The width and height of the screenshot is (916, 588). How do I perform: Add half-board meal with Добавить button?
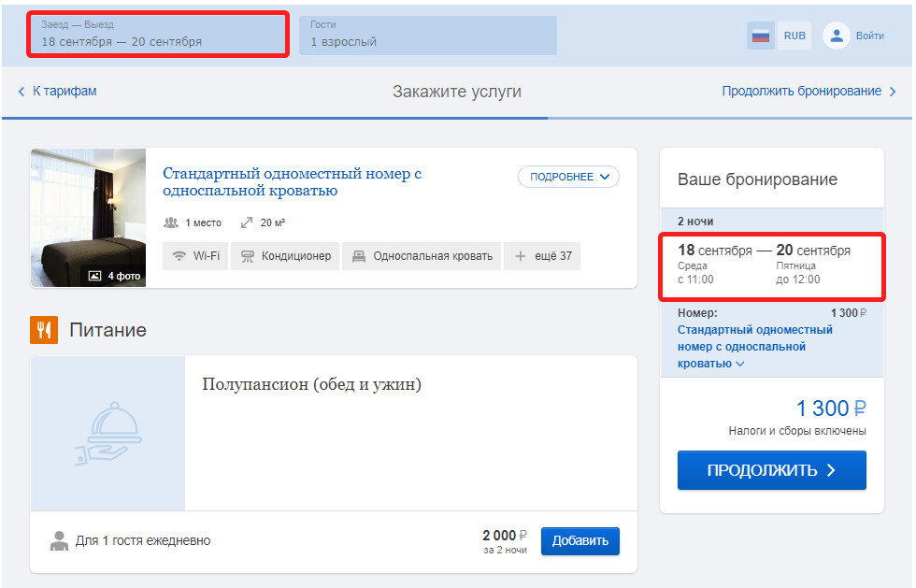pos(580,540)
